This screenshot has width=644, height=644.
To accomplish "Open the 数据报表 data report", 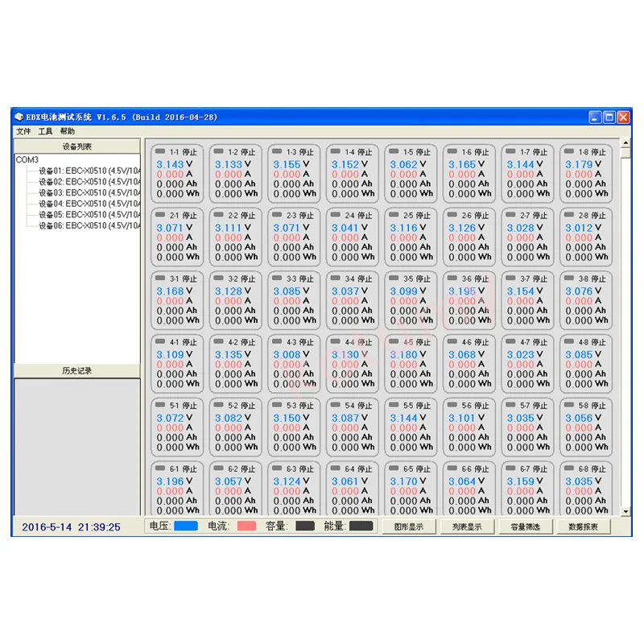I will pos(583,526).
